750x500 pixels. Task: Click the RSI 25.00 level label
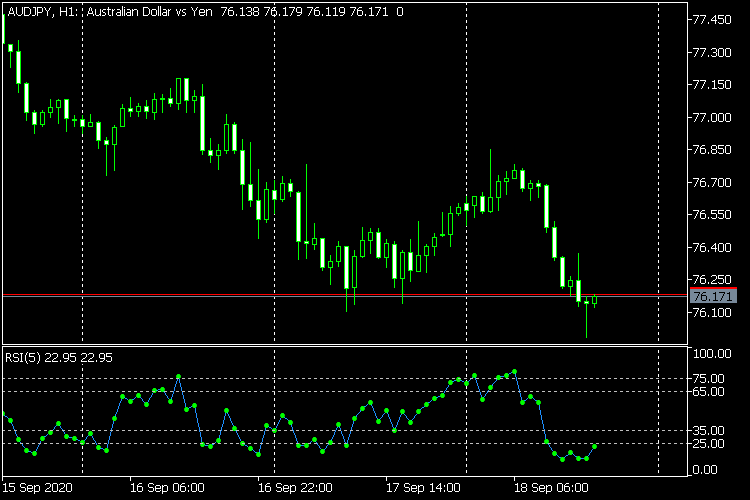[708, 444]
